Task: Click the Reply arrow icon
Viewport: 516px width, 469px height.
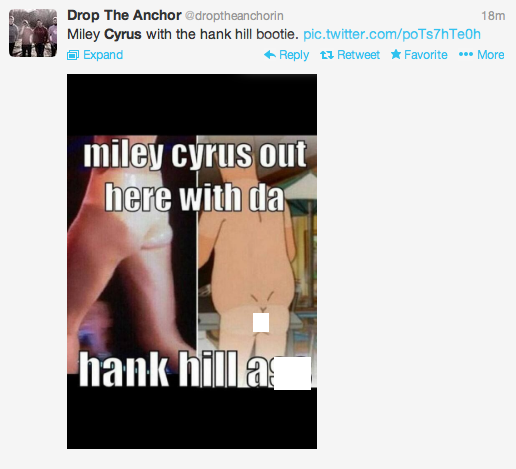Action: (x=270, y=55)
